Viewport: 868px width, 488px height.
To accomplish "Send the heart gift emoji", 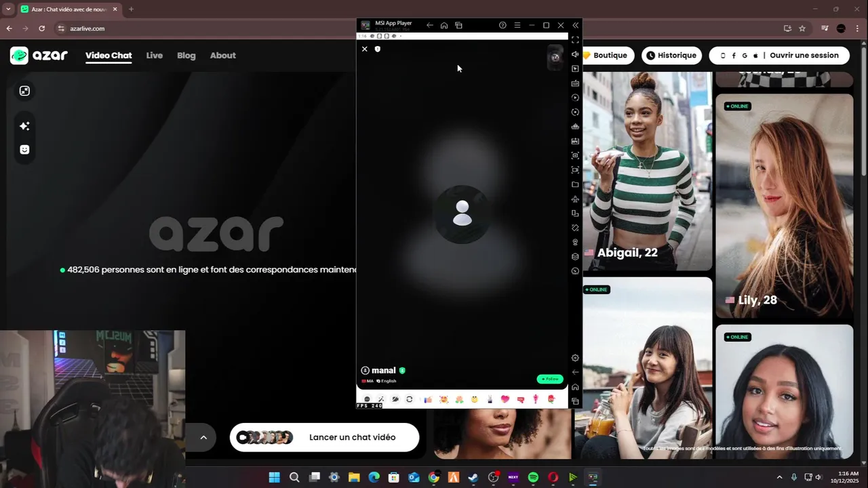I will click(x=505, y=399).
